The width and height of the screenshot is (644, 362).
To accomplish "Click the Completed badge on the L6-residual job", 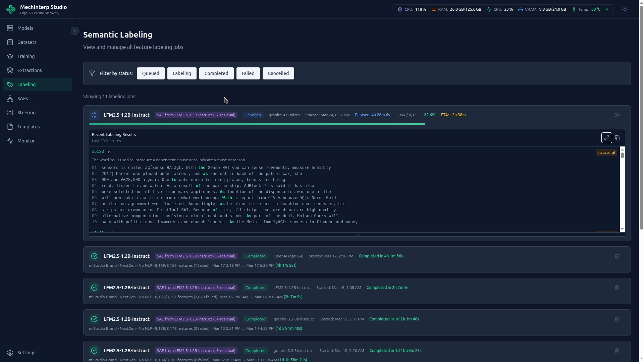I will pos(255,256).
